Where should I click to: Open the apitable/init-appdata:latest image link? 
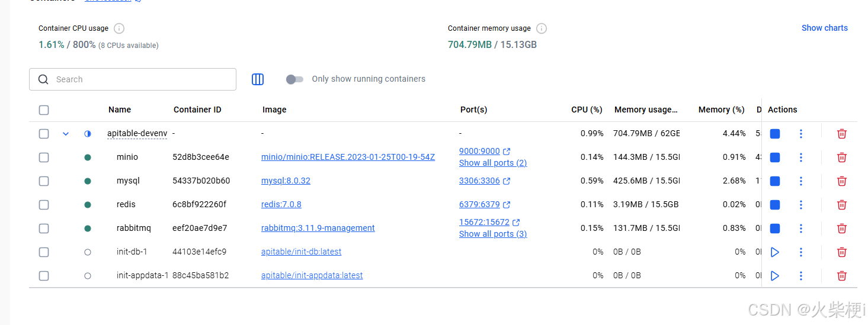(312, 275)
